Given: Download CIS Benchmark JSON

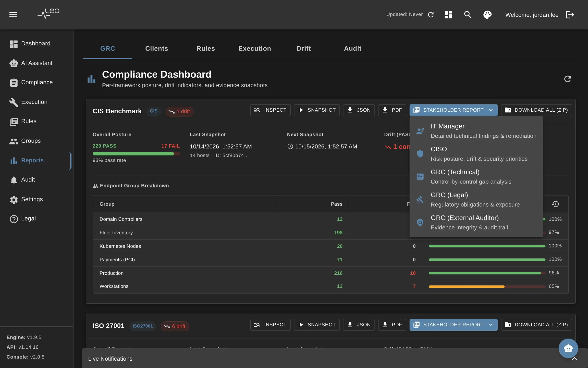Looking at the screenshot, I should (359, 110).
